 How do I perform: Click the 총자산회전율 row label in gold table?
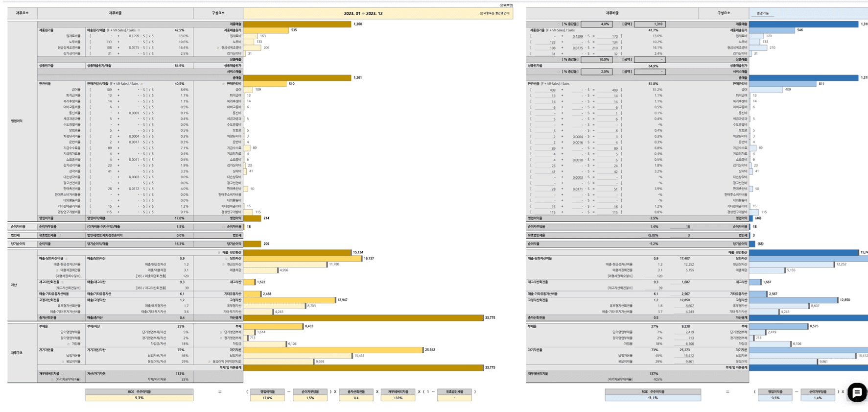pos(49,318)
